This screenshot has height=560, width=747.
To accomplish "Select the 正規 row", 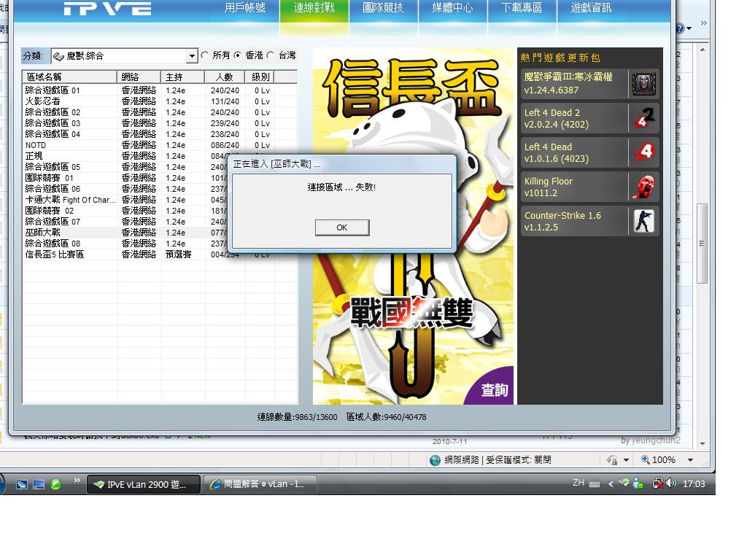I will [x=125, y=156].
